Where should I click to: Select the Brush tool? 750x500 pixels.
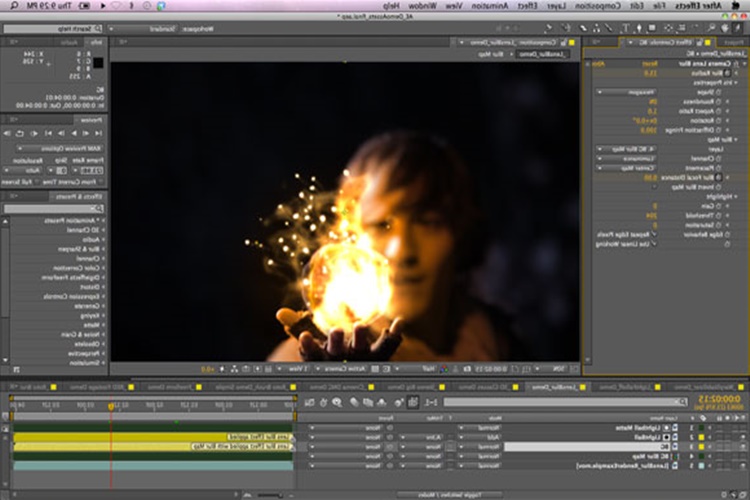[608, 29]
